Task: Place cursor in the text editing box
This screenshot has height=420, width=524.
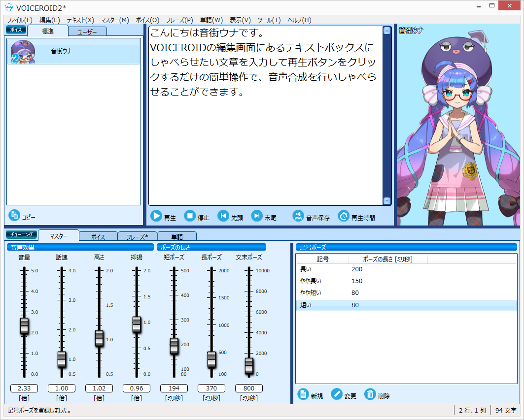Action: [x=266, y=116]
